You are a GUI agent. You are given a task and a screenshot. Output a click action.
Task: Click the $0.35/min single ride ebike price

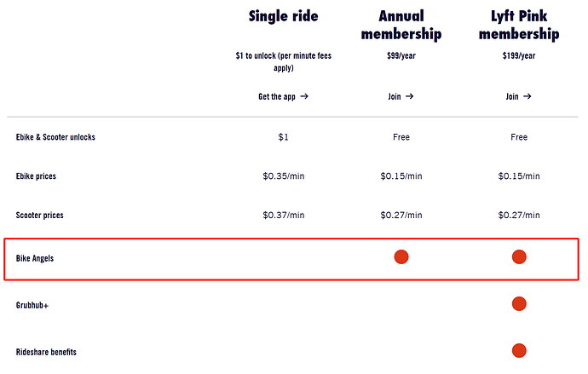tap(283, 176)
